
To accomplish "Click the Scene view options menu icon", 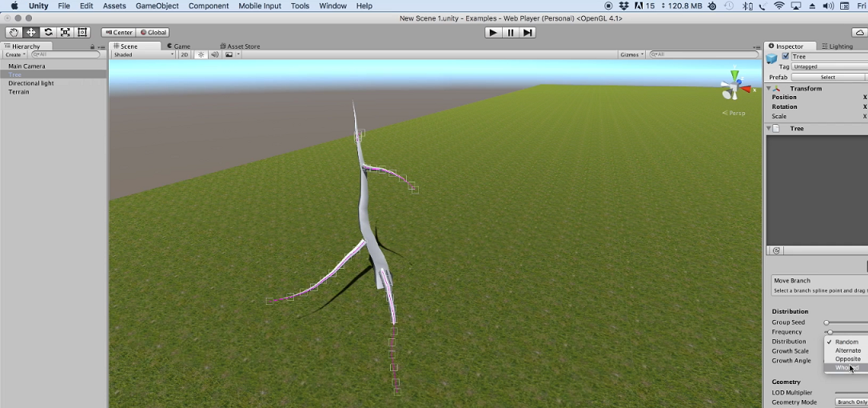I will point(757,46).
